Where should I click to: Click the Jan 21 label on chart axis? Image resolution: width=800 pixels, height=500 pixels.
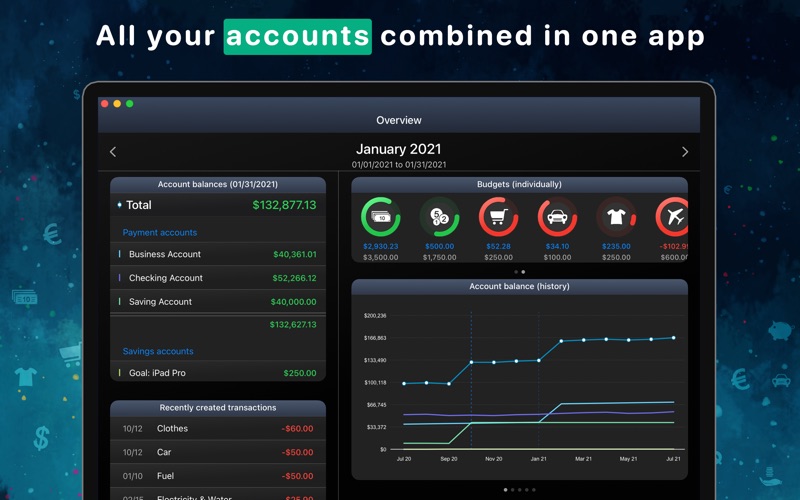click(x=538, y=459)
